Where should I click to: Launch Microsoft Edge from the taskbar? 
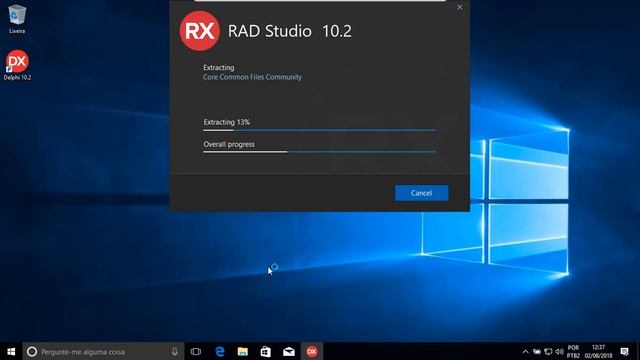point(220,351)
